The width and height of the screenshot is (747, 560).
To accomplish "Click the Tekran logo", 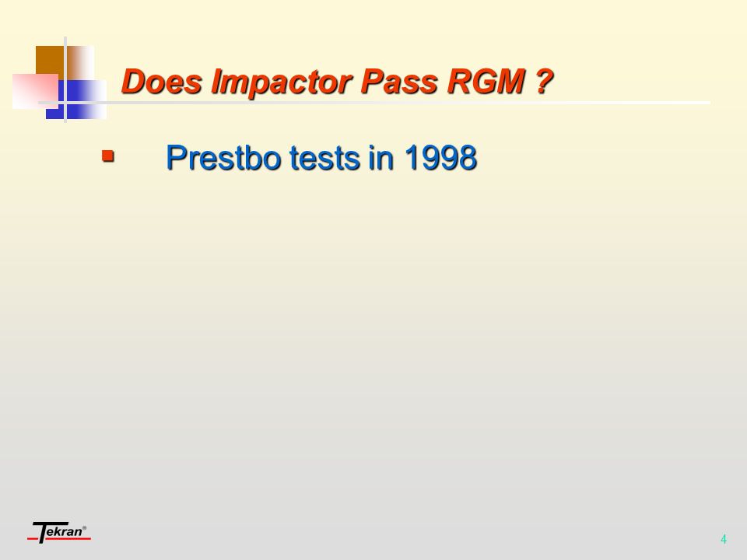I will (59, 532).
